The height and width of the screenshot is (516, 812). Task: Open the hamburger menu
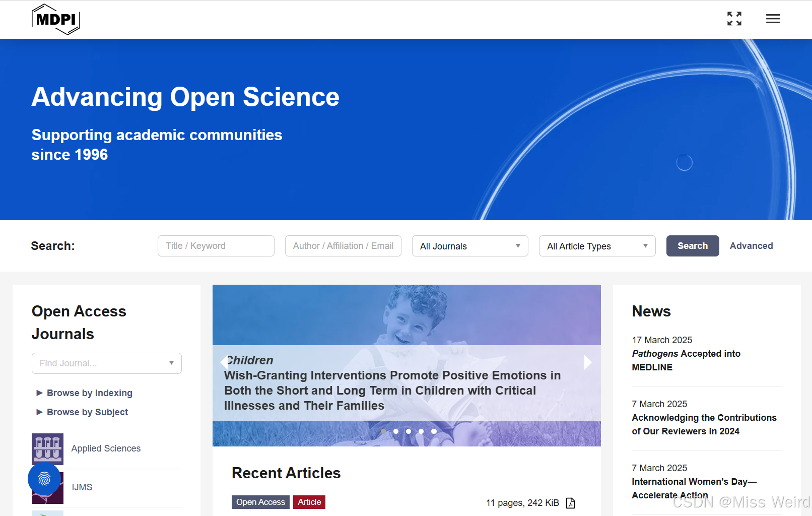click(773, 19)
